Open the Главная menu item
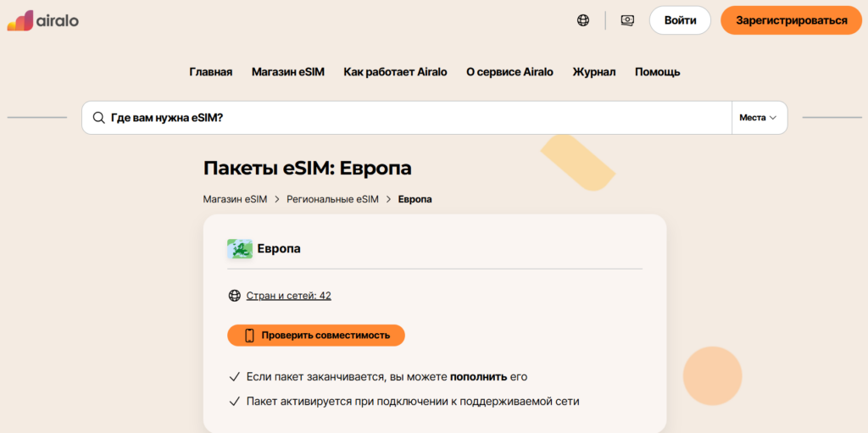The image size is (868, 433). pyautogui.click(x=210, y=72)
